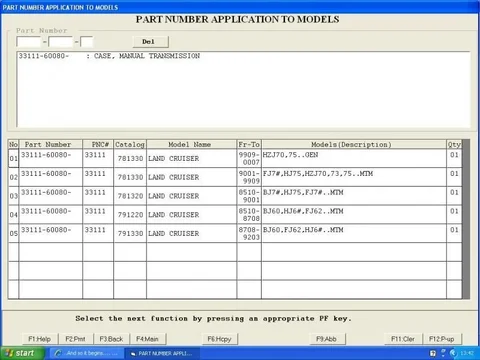Click catalog 791220 cell

pyautogui.click(x=130, y=215)
